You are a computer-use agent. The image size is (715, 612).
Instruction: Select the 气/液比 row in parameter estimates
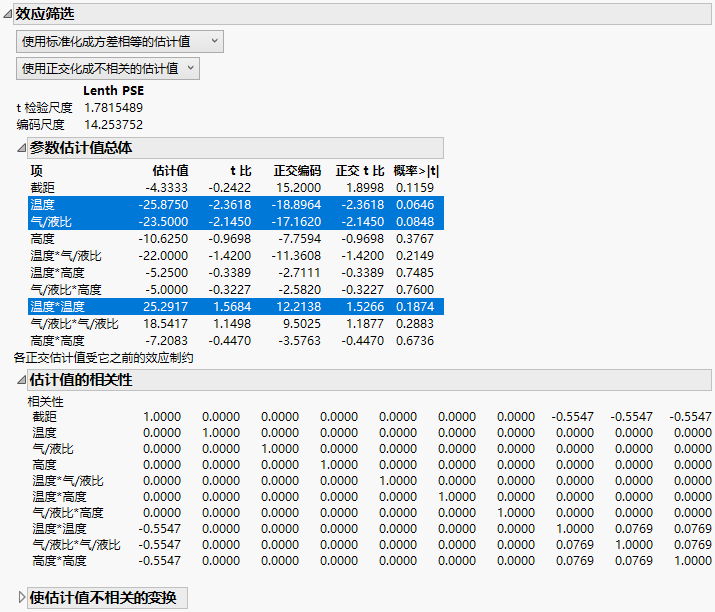[236, 222]
